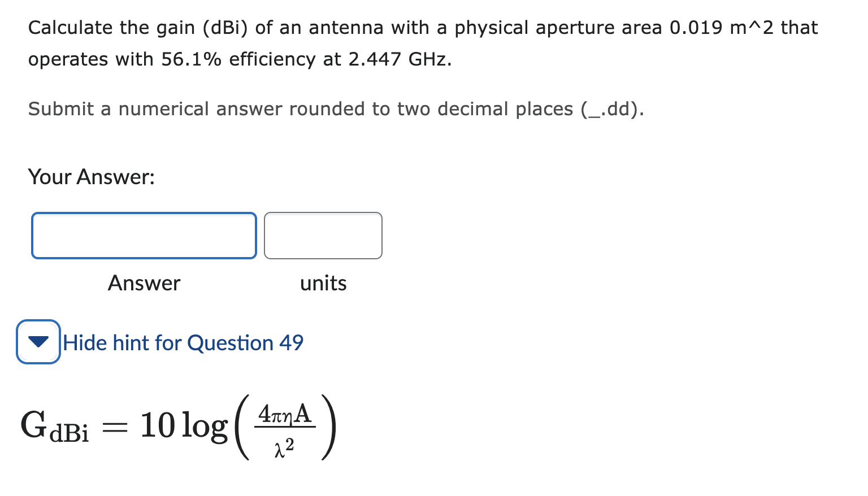Click the 4πηA term in the formula
The width and height of the screenshot is (868, 496).
(x=284, y=414)
